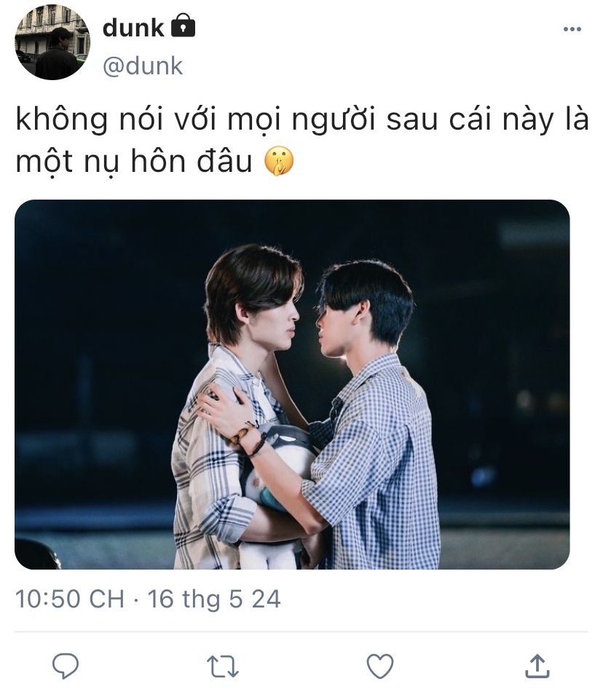This screenshot has height=700, width=603.
Task: Open the attached photo in the tweet
Action: pos(292,385)
